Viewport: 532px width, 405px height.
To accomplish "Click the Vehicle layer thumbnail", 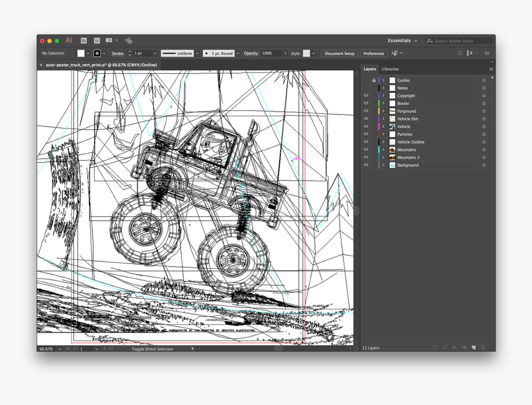I will tap(391, 126).
